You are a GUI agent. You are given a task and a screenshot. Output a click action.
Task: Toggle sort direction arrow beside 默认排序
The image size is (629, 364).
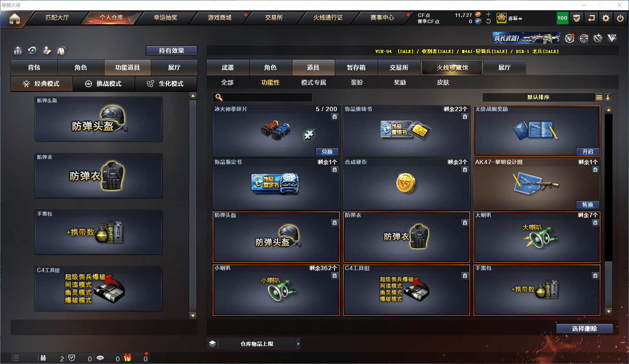pyautogui.click(x=608, y=97)
